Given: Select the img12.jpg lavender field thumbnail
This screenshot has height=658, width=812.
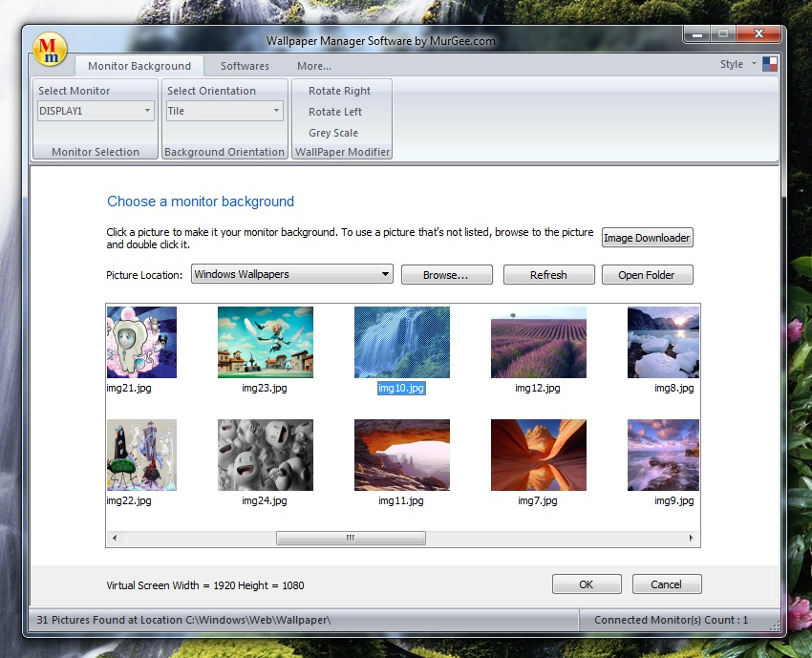Looking at the screenshot, I should pos(538,342).
